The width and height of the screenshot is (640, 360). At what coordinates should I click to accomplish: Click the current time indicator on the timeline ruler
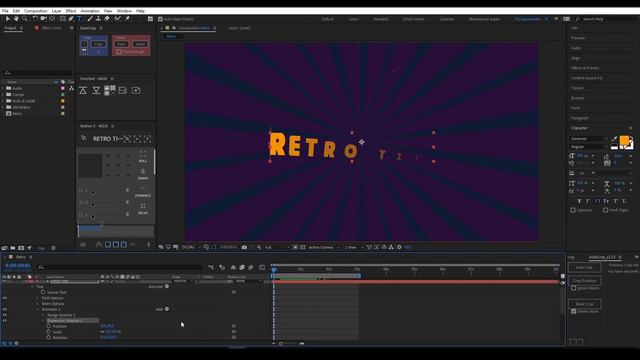pos(274,269)
